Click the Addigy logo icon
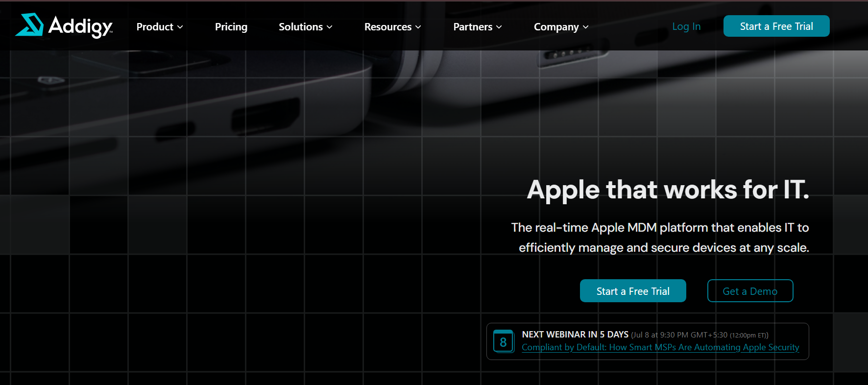This screenshot has width=868, height=385. 29,24
